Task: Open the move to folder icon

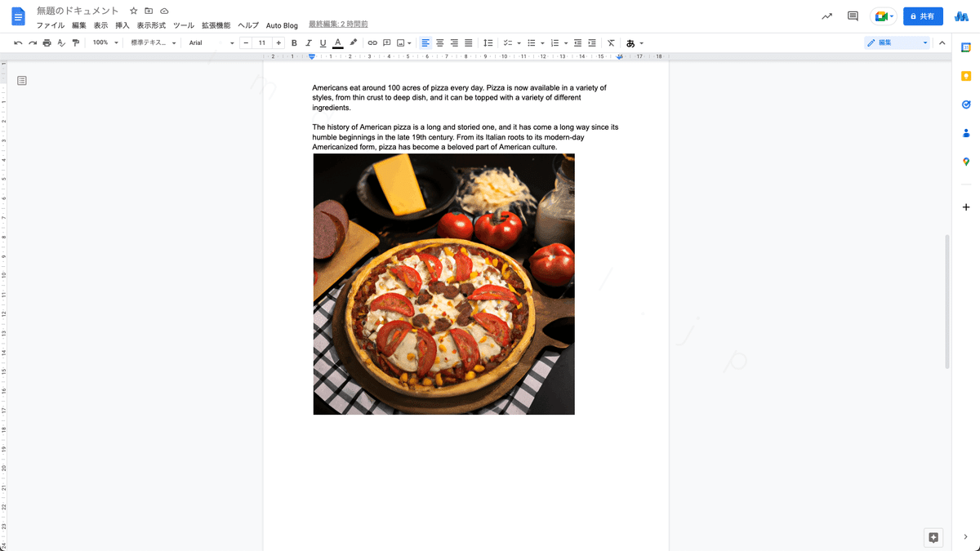Action: [149, 11]
